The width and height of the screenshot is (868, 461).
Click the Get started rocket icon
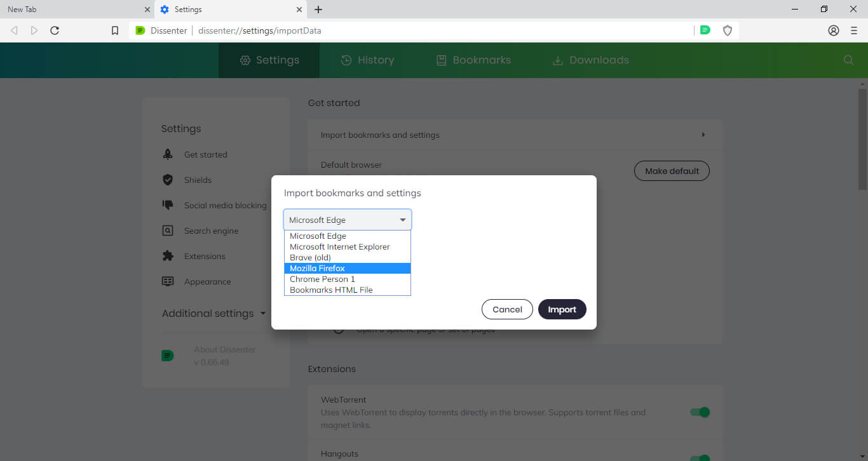(168, 154)
